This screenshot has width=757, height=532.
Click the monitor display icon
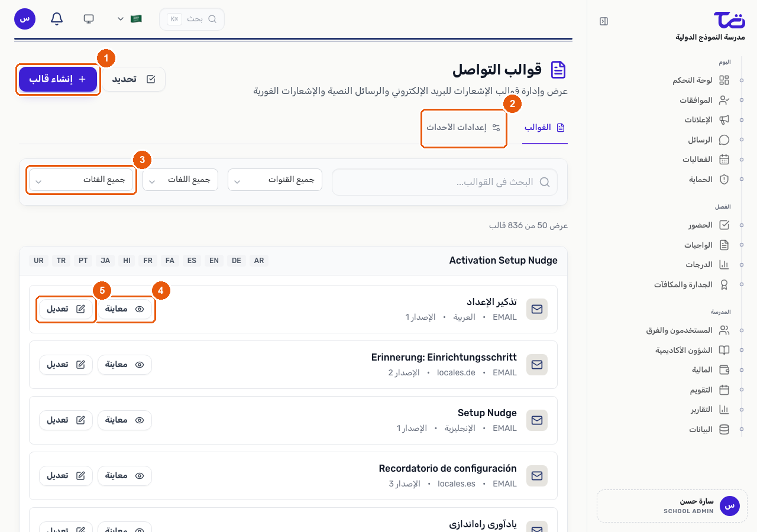89,19
